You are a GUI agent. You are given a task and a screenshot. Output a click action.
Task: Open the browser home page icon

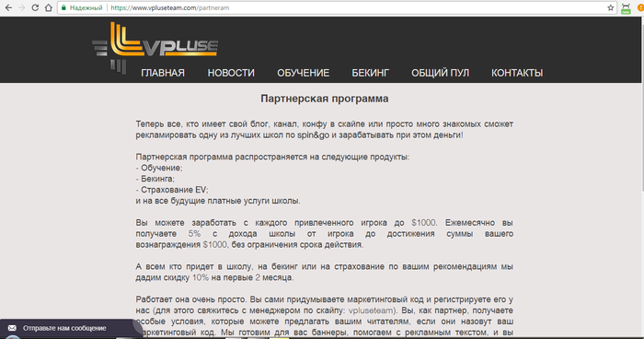coord(49,7)
